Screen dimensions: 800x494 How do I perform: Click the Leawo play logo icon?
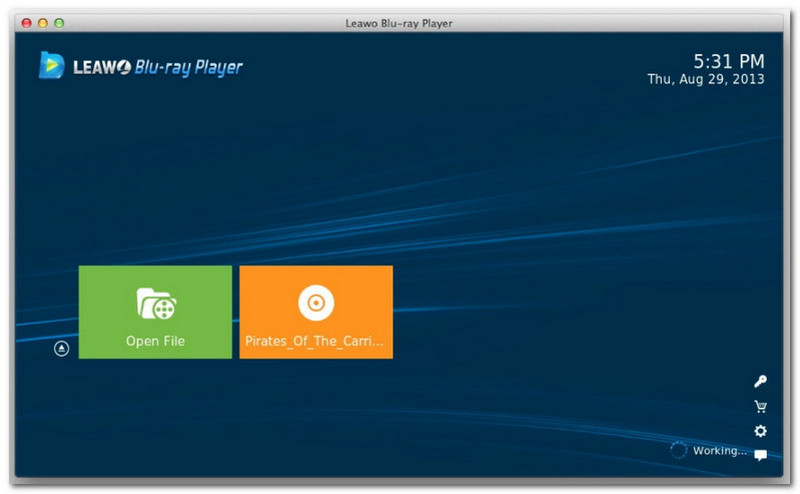pos(51,65)
